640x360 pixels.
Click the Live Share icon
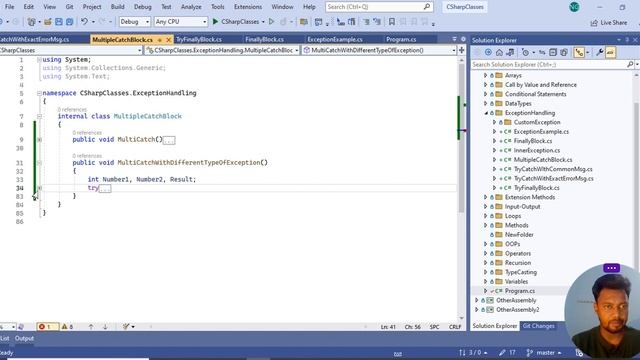(x=594, y=23)
